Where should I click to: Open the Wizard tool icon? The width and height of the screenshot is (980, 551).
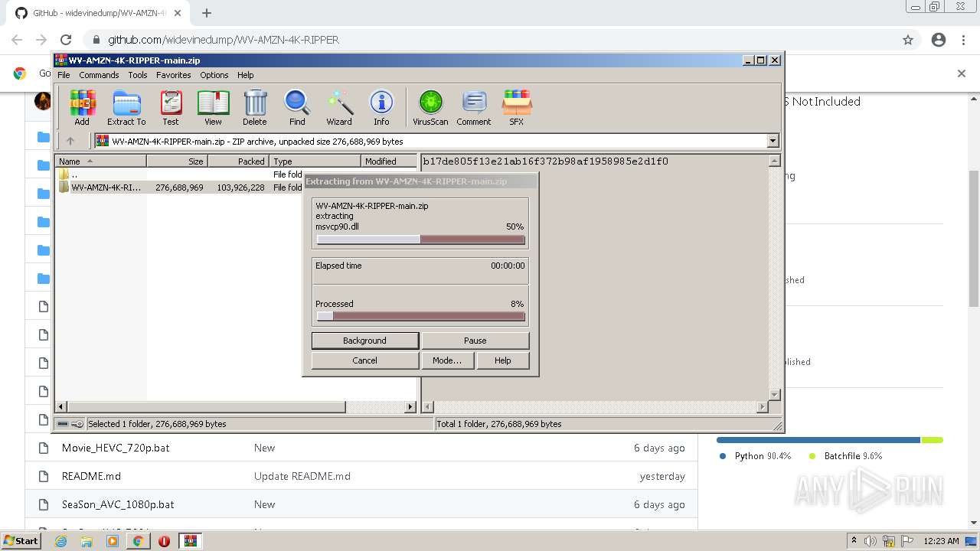coord(339,108)
